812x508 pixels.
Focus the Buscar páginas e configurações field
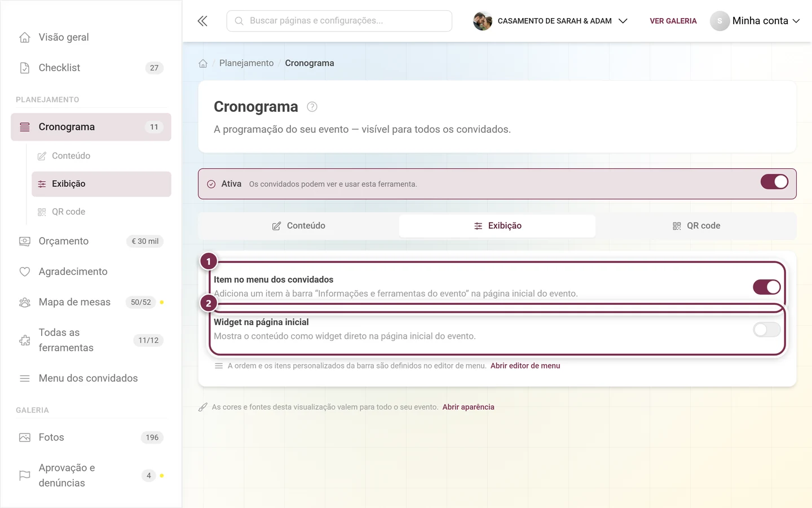339,21
